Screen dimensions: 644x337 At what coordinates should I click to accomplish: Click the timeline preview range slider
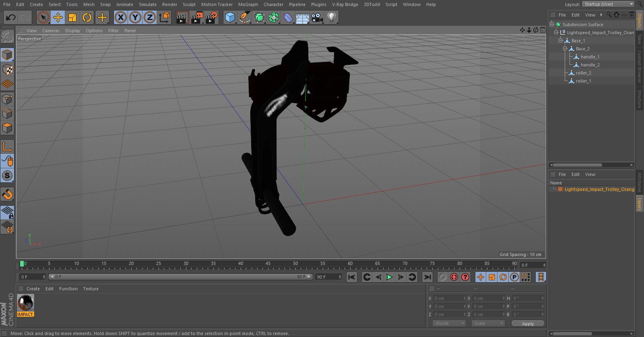(180, 277)
